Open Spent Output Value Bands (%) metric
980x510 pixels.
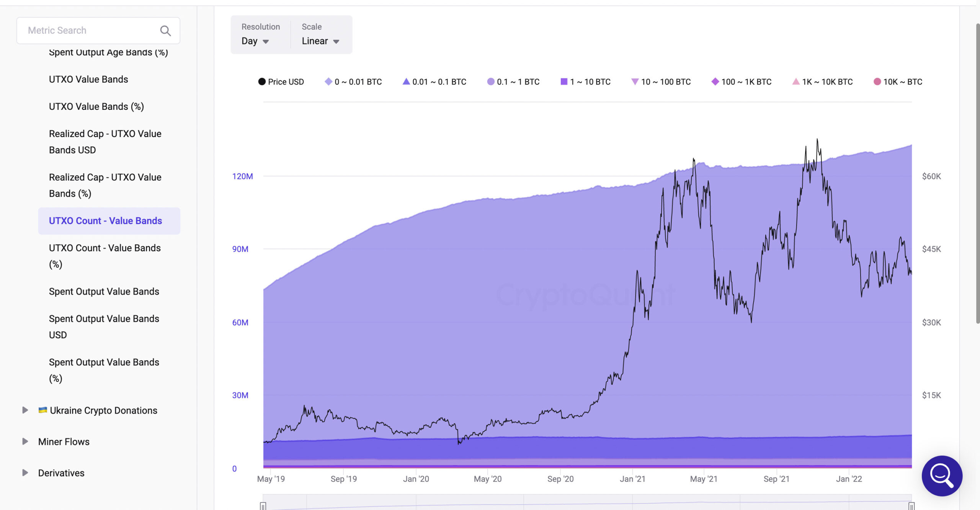104,370
